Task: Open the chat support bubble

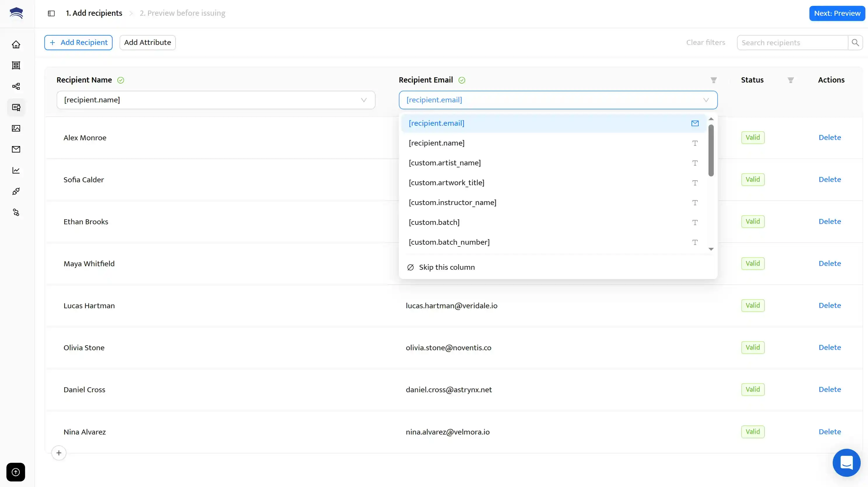Action: tap(846, 463)
